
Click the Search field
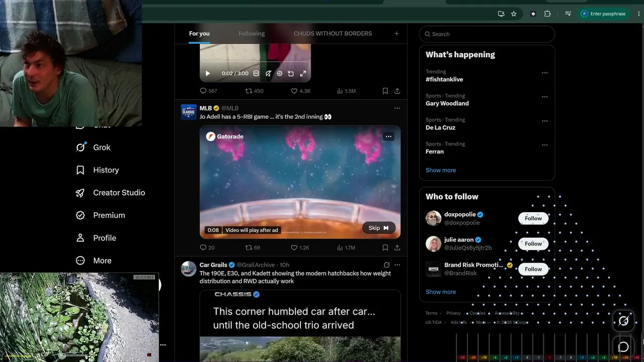pos(487,34)
